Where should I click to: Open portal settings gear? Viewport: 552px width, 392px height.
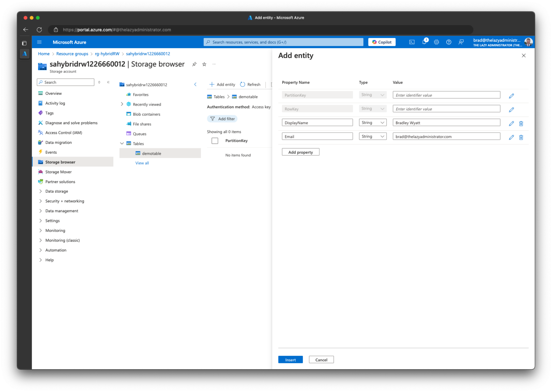[x=437, y=42]
